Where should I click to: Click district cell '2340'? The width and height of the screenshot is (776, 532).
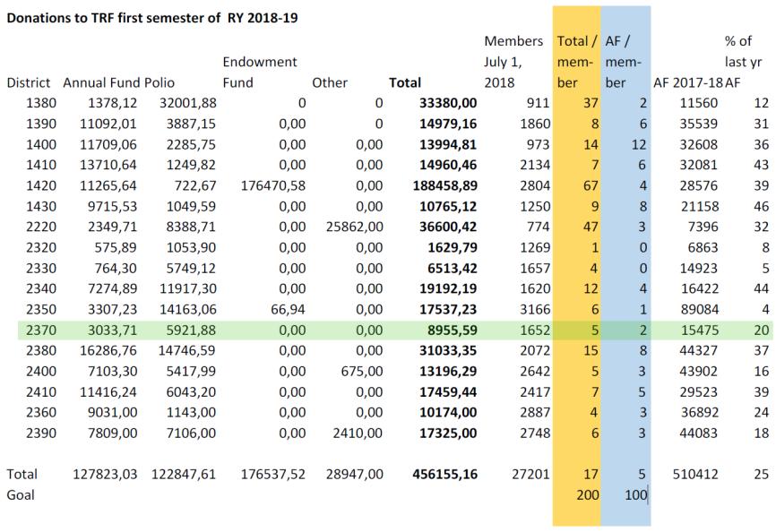pyautogui.click(x=41, y=288)
